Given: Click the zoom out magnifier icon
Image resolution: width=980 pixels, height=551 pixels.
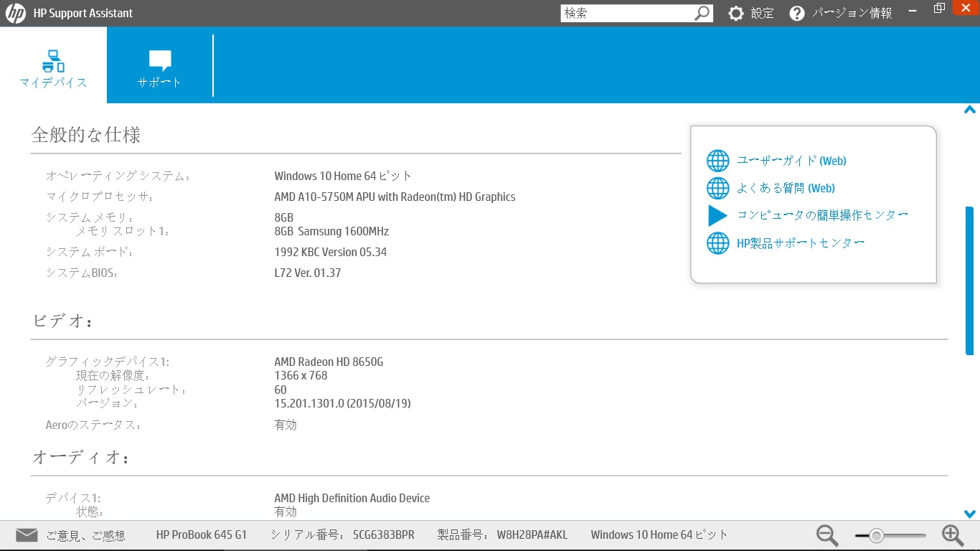Looking at the screenshot, I should tap(827, 535).
